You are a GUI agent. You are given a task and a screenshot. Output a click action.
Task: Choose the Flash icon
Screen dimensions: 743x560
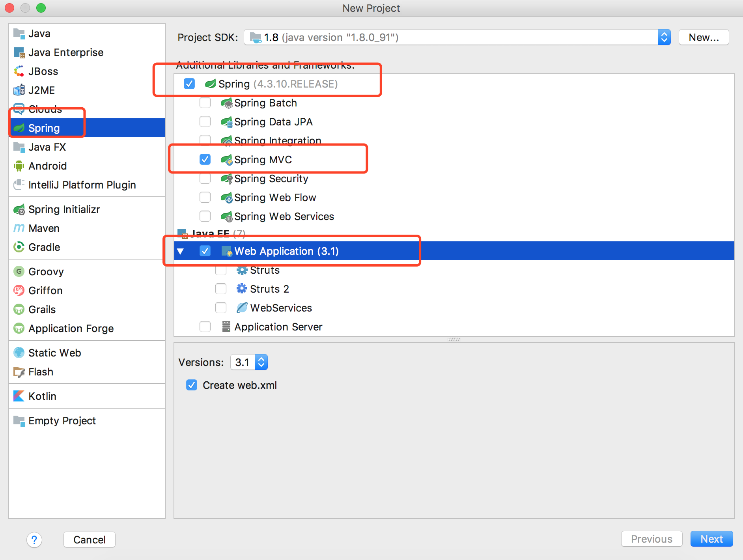[x=19, y=372]
